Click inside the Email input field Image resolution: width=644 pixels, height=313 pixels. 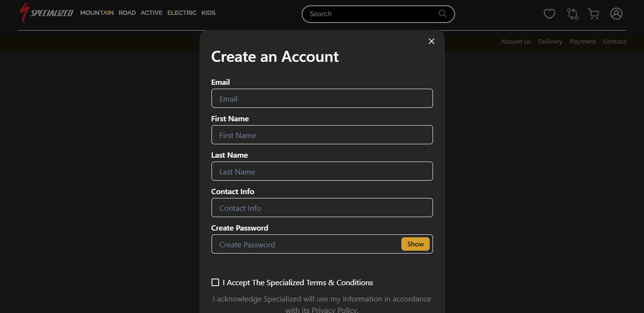tap(322, 98)
